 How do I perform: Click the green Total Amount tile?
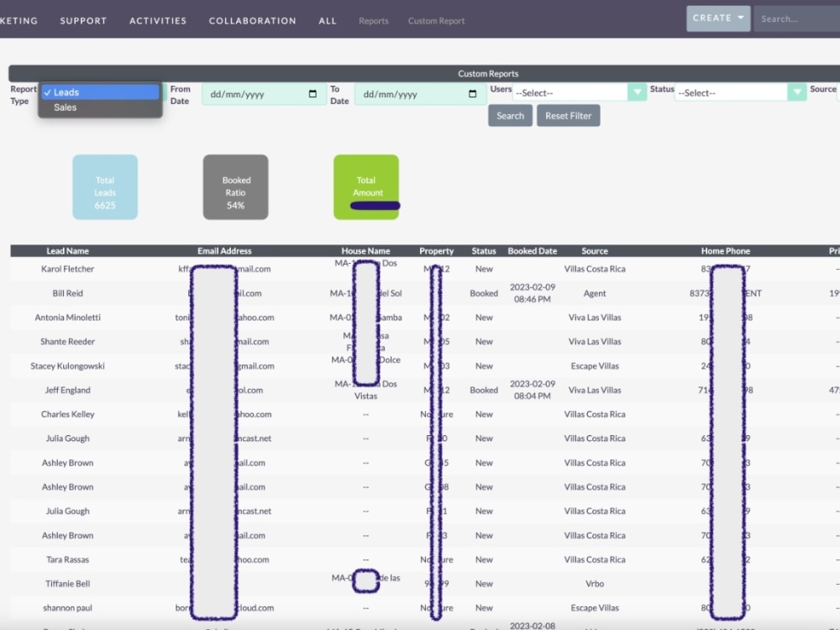pos(367,186)
